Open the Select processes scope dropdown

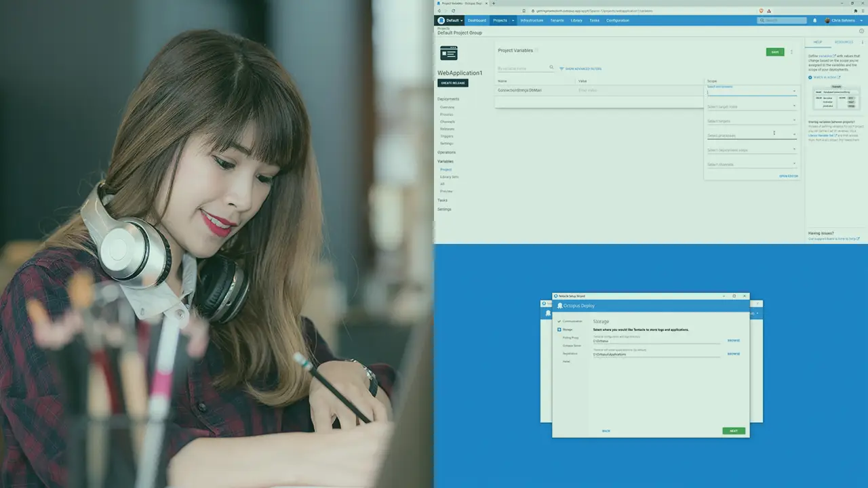click(x=752, y=135)
